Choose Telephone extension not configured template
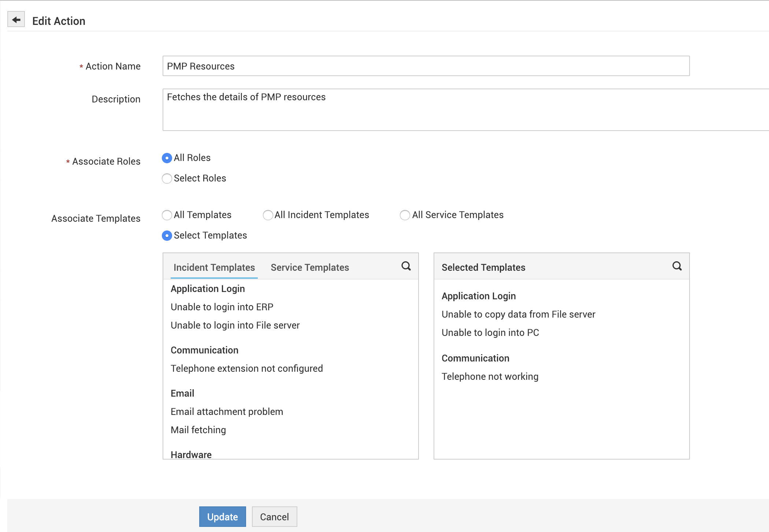 click(x=247, y=368)
